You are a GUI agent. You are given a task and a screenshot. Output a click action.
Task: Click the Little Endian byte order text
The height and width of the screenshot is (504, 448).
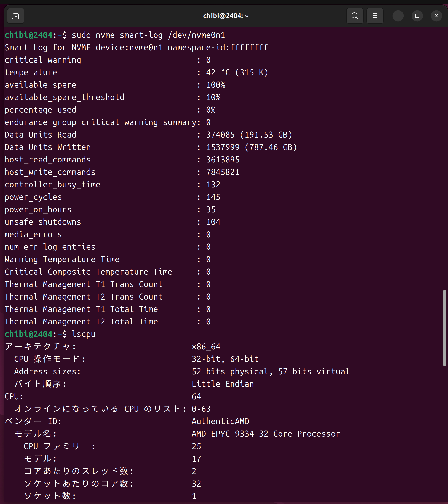(223, 384)
